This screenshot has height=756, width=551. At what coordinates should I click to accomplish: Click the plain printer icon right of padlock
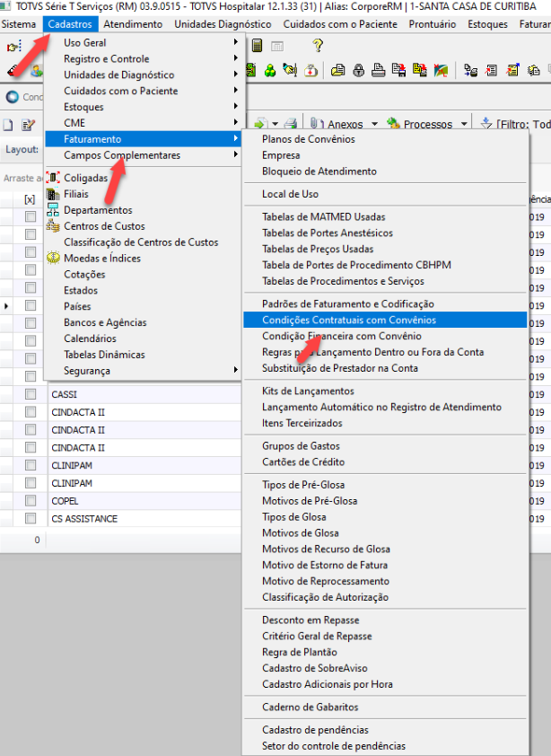pyautogui.click(x=379, y=71)
